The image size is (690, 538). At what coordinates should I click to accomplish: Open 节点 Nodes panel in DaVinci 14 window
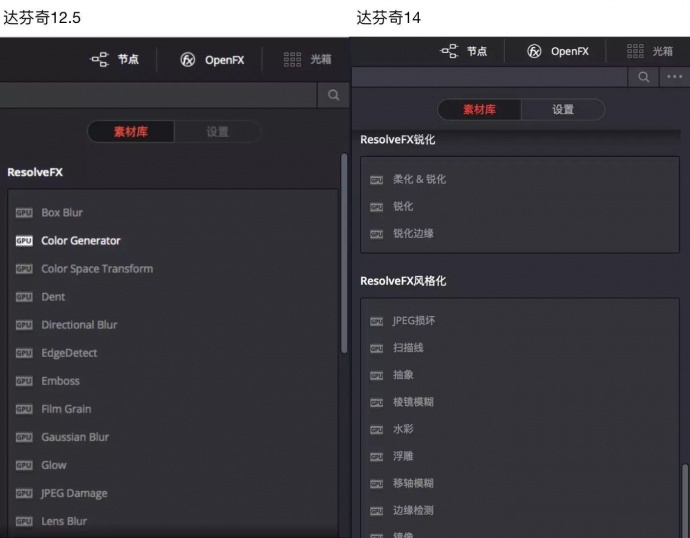463,51
